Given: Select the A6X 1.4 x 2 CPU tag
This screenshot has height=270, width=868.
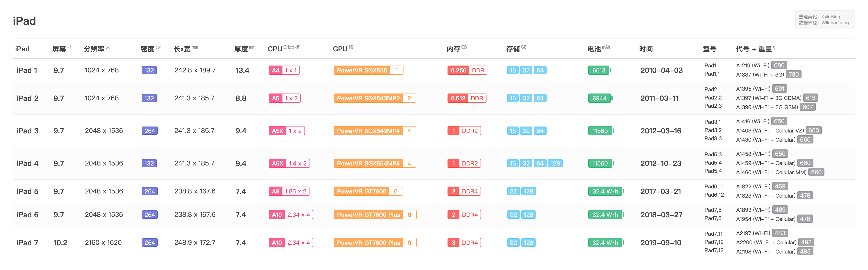Looking at the screenshot, I should pos(289,164).
